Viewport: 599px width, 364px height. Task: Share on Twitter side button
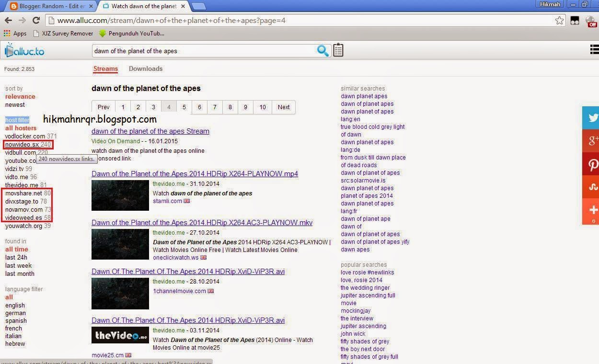tap(591, 118)
